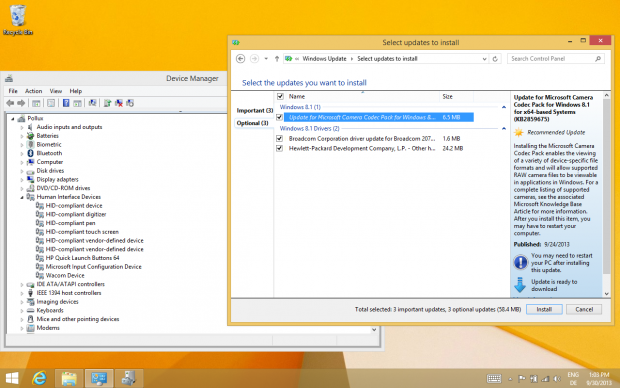Screen dimensions: 620x388
Task: Click the Cancel button
Action: [x=584, y=309]
